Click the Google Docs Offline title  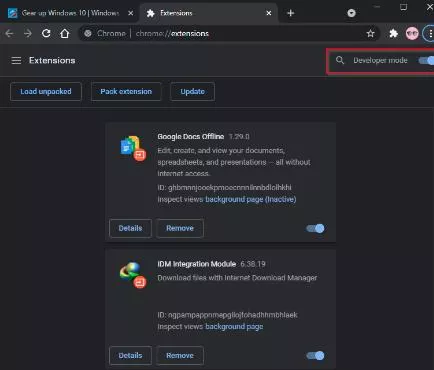(191, 137)
